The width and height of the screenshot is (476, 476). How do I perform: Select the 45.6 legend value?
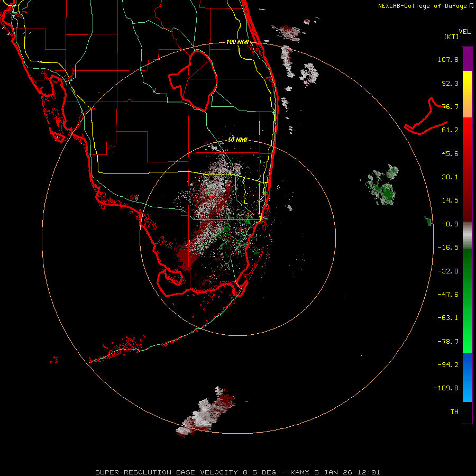pyautogui.click(x=450, y=153)
